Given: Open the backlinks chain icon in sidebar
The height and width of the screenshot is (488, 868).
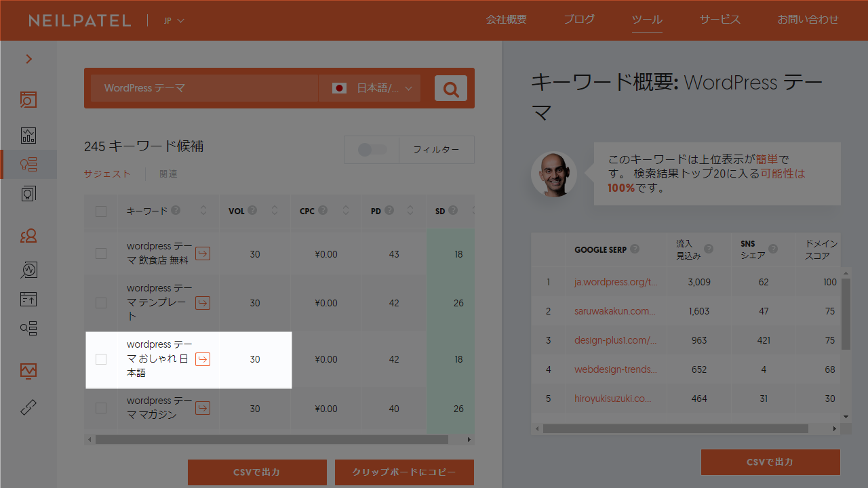Looking at the screenshot, I should (x=28, y=407).
